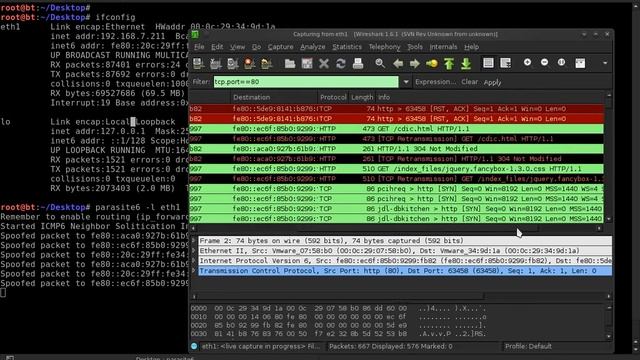
Task: Toggle packet list colorization
Action: (x=488, y=63)
